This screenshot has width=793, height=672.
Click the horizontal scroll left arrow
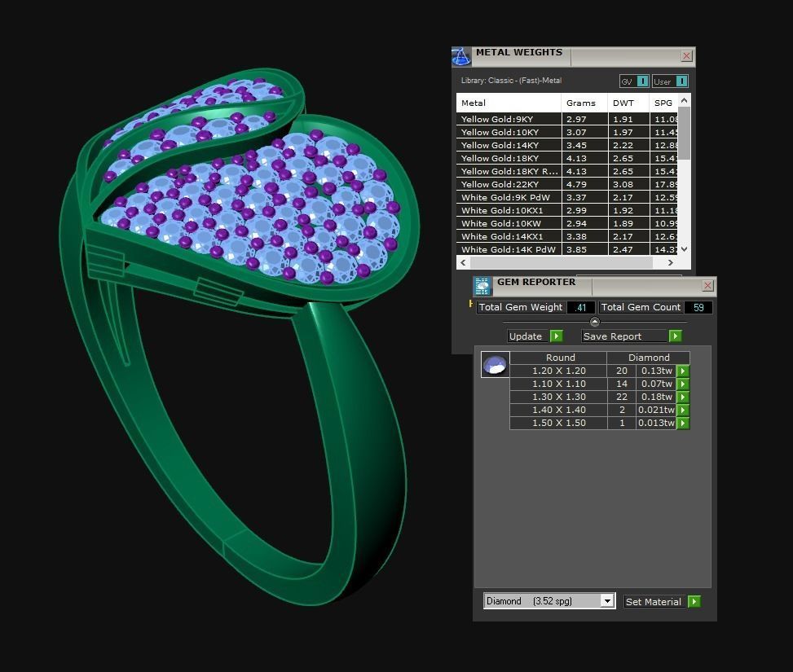tap(463, 262)
